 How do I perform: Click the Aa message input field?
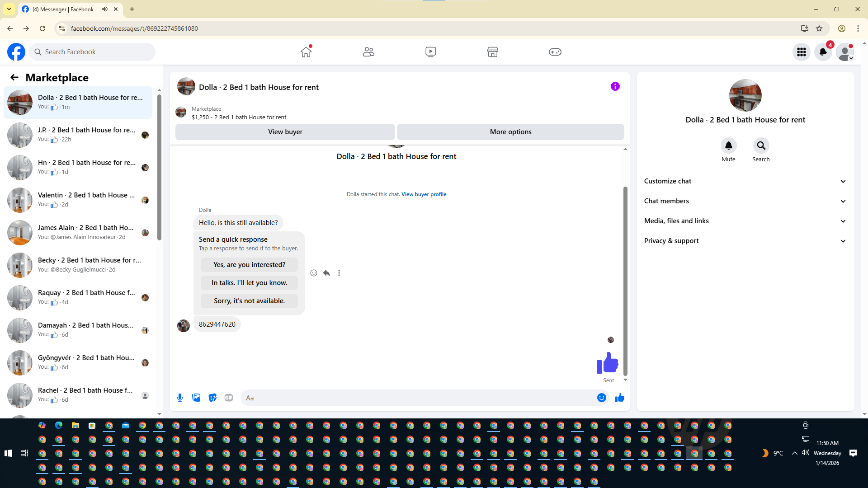[416, 398]
